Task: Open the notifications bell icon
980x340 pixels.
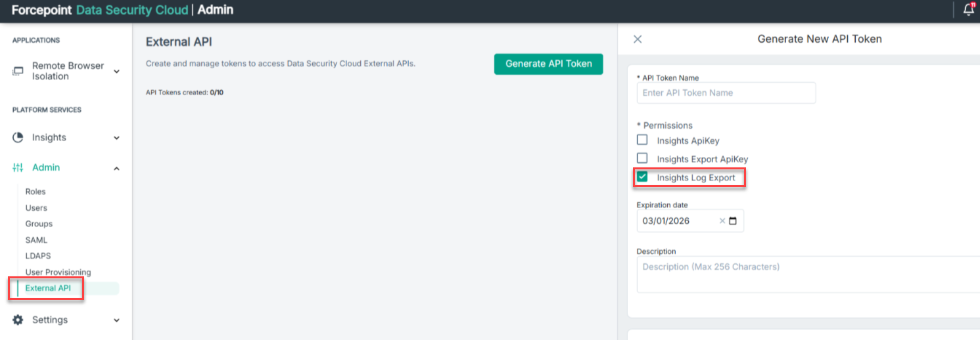Action: [968, 10]
